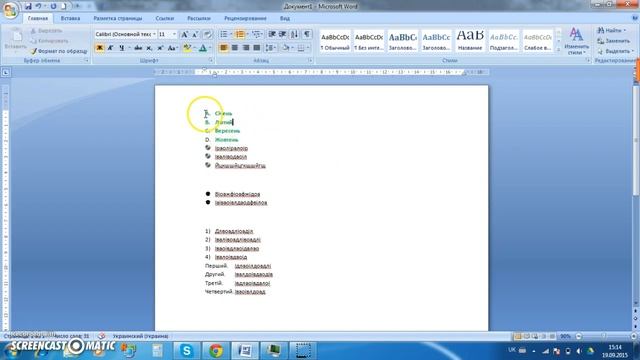Justify paragraph text

tap(257, 48)
